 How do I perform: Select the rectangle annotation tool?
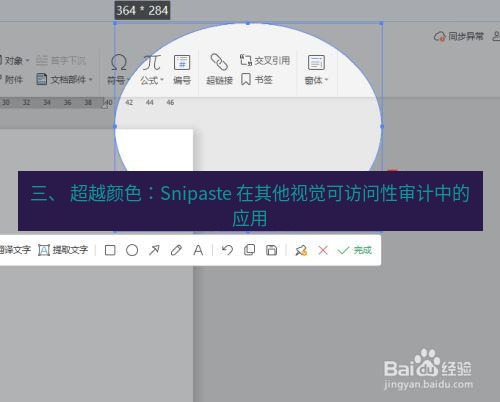pyautogui.click(x=110, y=250)
